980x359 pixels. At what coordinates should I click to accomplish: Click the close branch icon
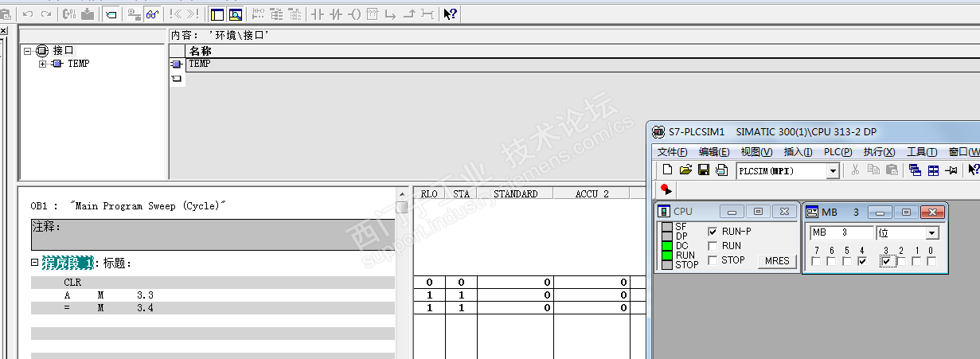tap(408, 14)
